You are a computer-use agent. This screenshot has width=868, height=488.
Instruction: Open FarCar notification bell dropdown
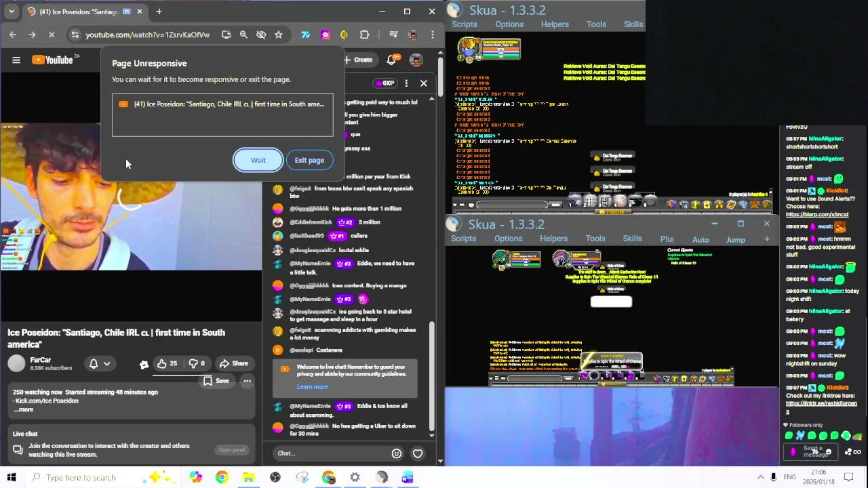click(x=99, y=364)
